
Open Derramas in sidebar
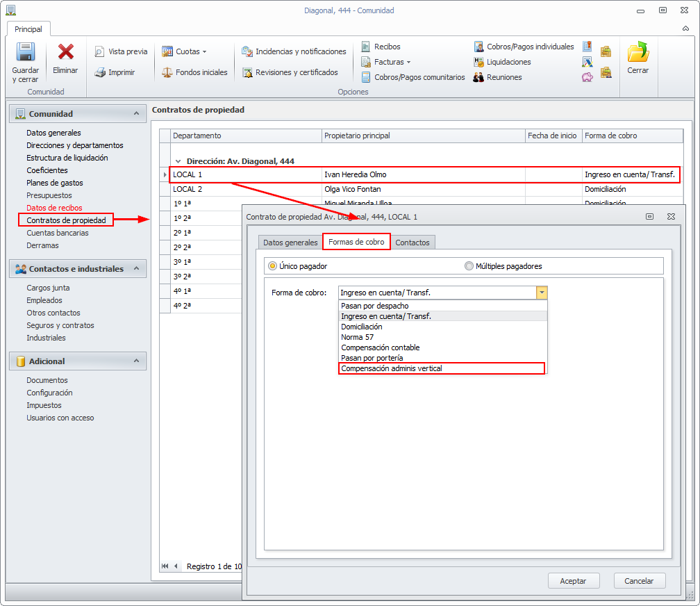(42, 245)
